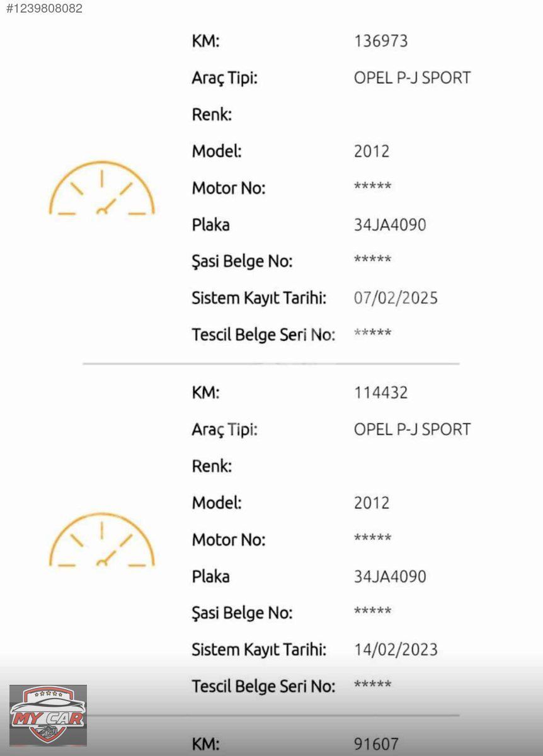Click plate 34JA4090 in the second record

point(390,576)
